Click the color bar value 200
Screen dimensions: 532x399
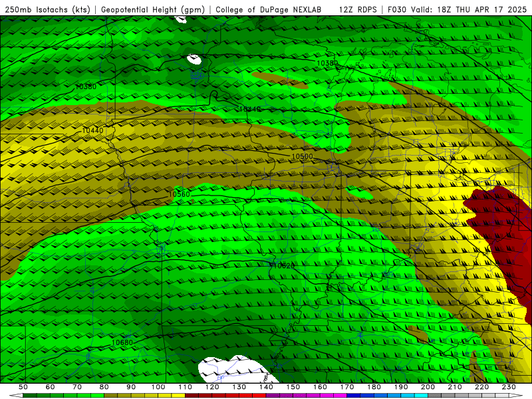[428, 387]
